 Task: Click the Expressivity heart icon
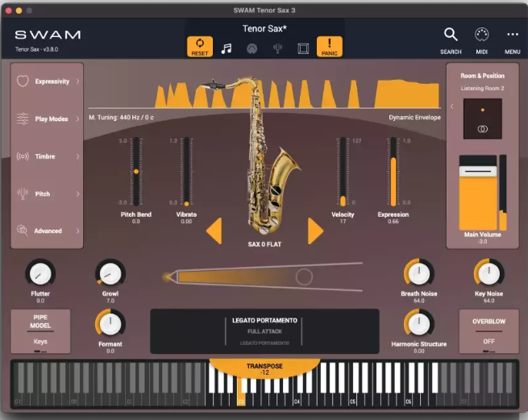point(23,81)
